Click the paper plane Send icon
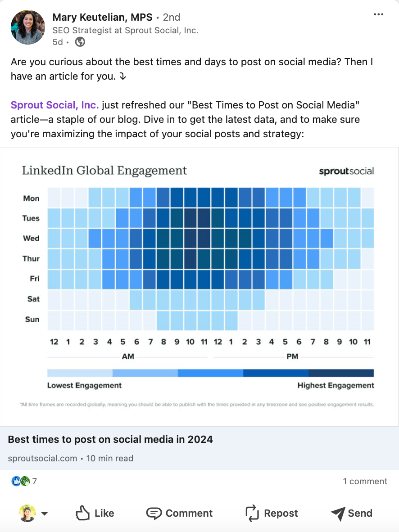 tap(338, 514)
